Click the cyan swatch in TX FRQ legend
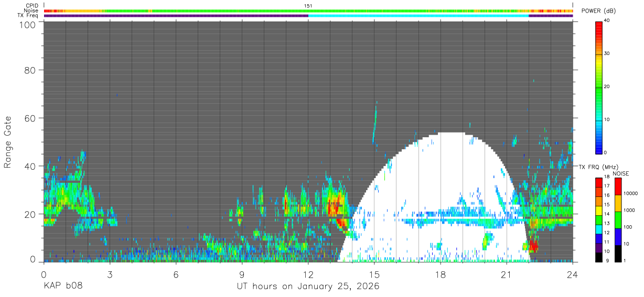The height and width of the screenshot is (297, 644). click(x=598, y=229)
